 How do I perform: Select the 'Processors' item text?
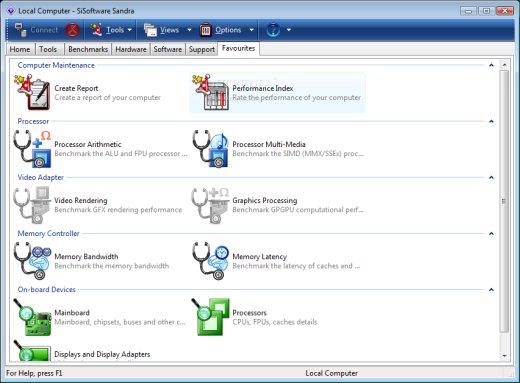point(249,313)
